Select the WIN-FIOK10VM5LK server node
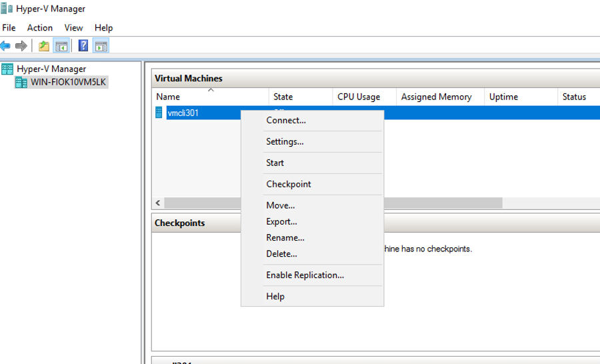Viewport: 600px width, 364px height. 68,82
